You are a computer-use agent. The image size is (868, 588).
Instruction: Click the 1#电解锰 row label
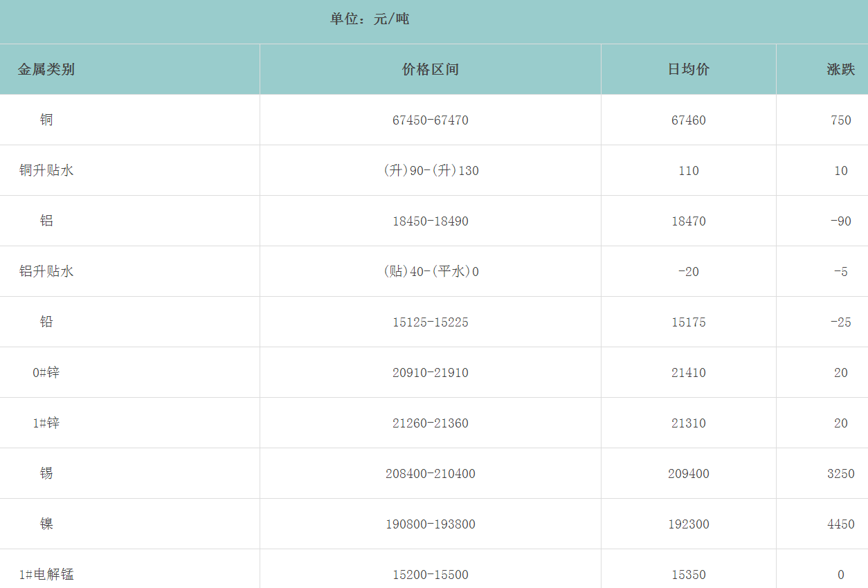(x=46, y=575)
